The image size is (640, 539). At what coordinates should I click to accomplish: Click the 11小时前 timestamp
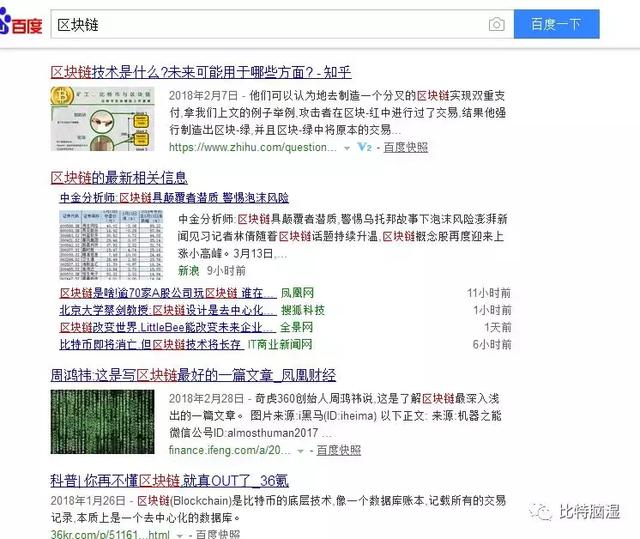489,293
